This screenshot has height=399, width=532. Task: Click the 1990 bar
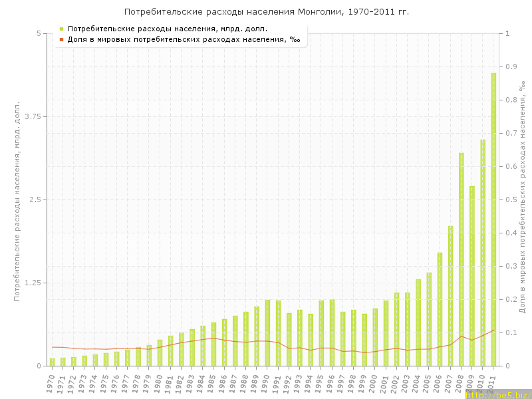click(x=267, y=332)
